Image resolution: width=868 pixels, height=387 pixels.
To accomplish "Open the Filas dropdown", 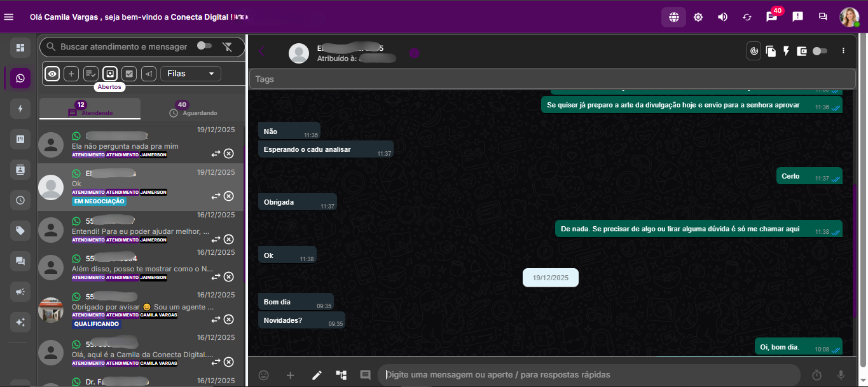I will tap(190, 73).
